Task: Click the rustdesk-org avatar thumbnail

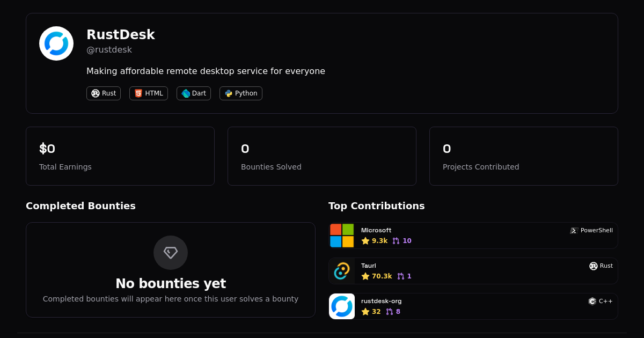Action: coord(342,306)
